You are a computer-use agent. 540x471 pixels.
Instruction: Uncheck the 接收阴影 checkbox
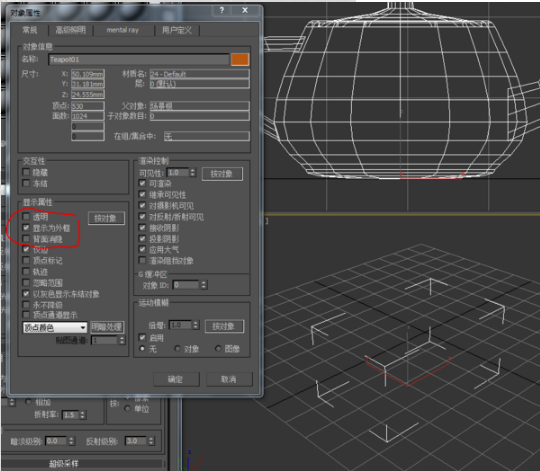click(x=142, y=228)
